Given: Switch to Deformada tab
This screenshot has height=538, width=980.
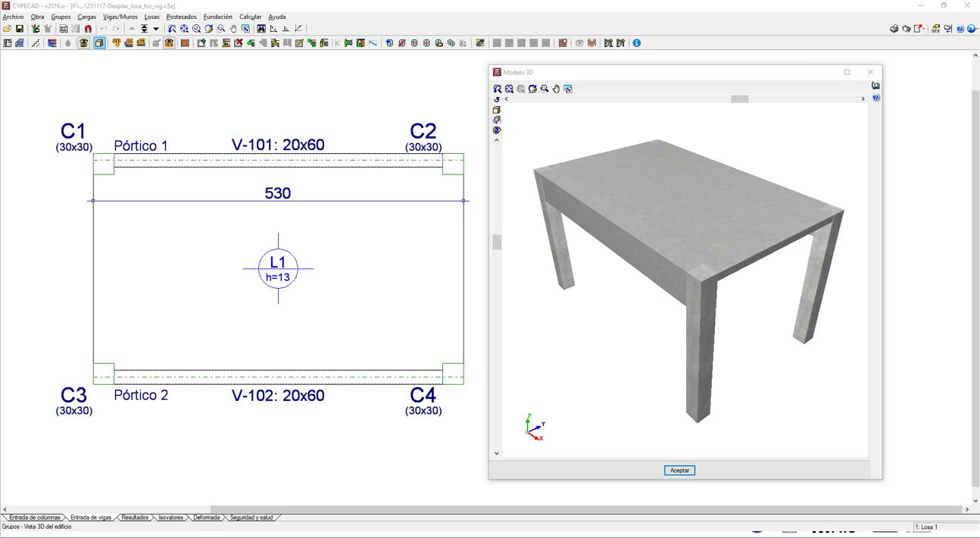Looking at the screenshot, I should [x=206, y=518].
